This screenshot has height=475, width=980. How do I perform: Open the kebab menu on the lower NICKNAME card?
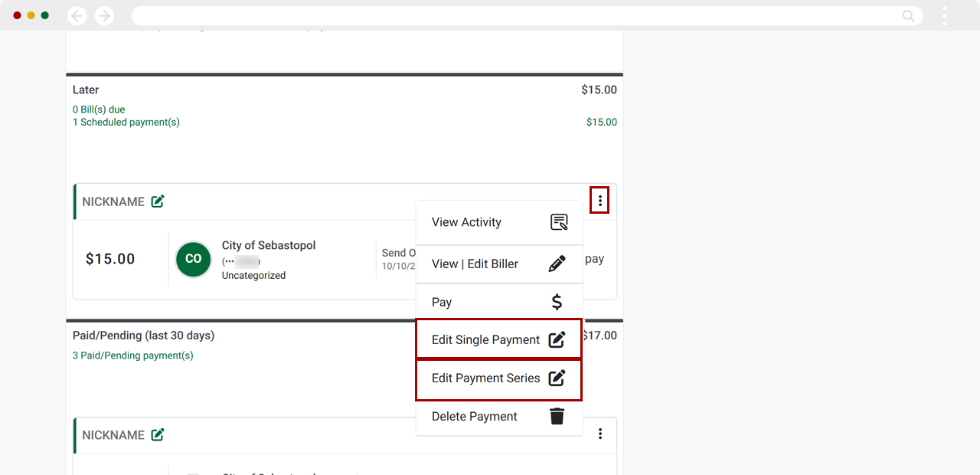pos(599,434)
